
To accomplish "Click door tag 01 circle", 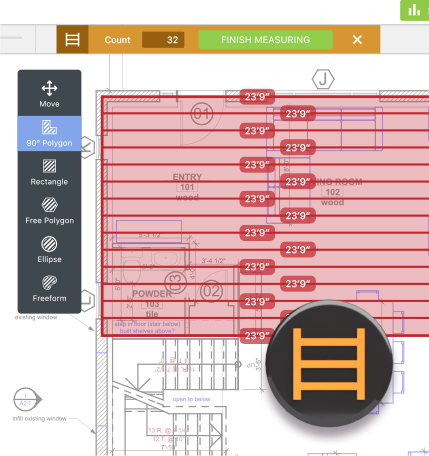I will point(202,114).
